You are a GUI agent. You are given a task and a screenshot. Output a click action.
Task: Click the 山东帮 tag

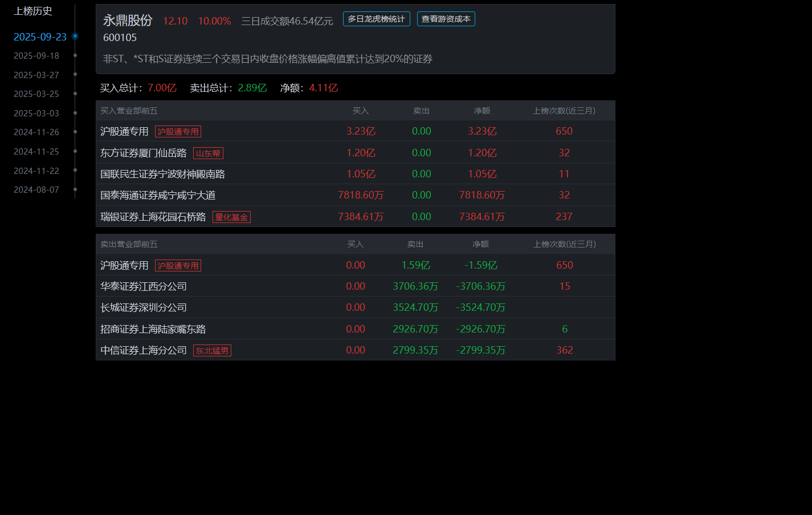pos(208,153)
